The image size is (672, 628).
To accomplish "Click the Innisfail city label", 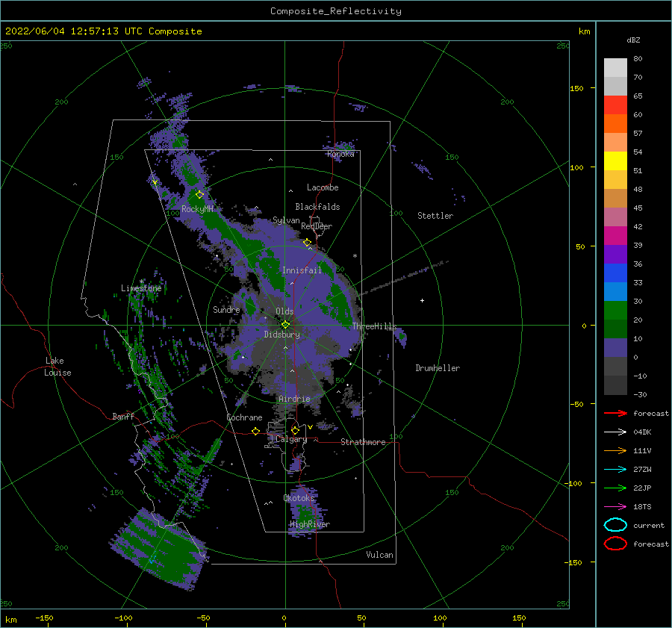I will [302, 270].
